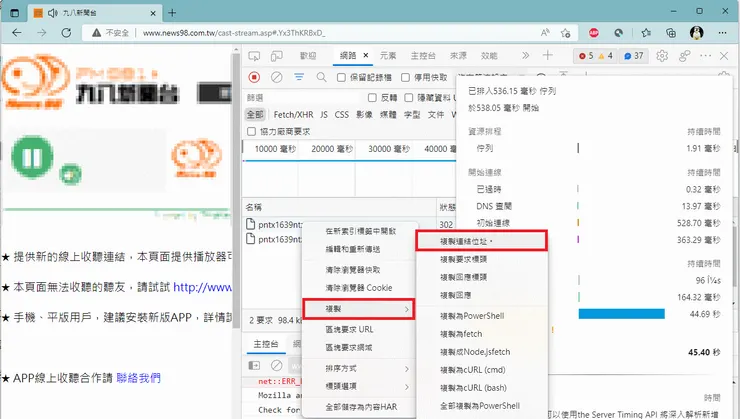Click the address bar URL www.news98.com.tw
740x419 pixels.
click(x=234, y=33)
